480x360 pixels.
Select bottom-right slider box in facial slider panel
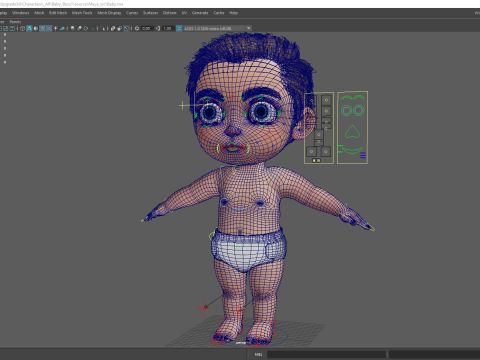point(326,152)
